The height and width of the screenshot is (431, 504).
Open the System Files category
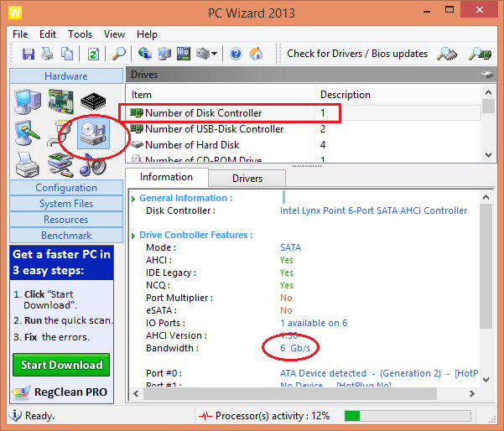tap(66, 204)
